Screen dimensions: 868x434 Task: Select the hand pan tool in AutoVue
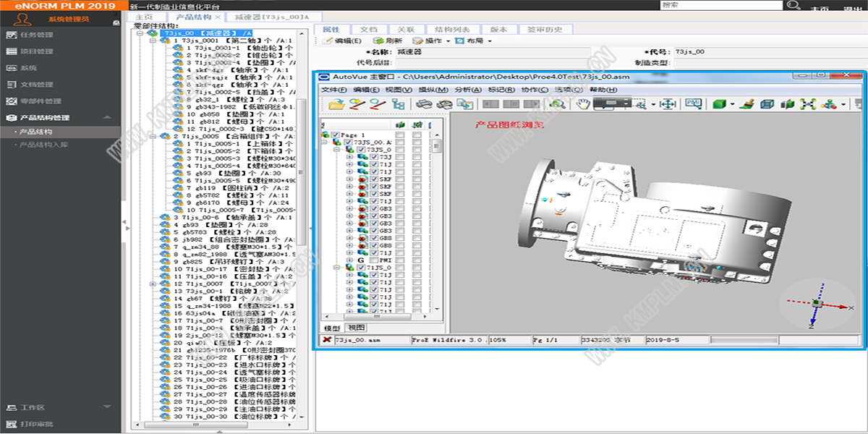point(582,104)
